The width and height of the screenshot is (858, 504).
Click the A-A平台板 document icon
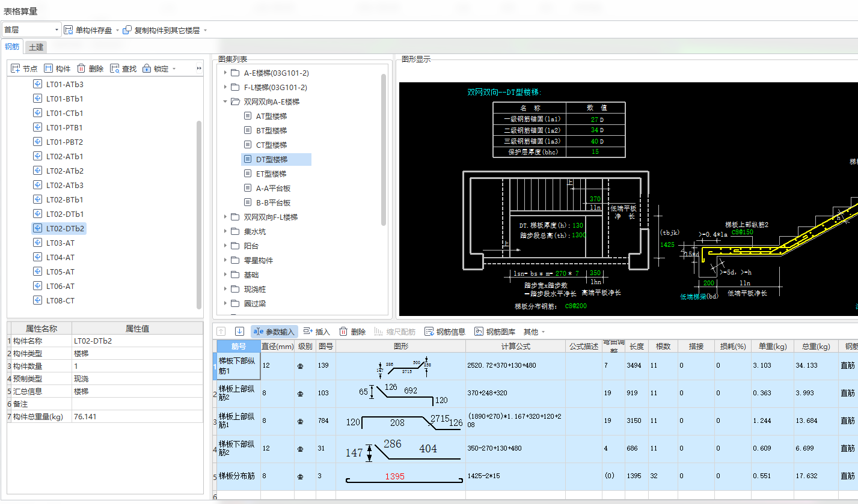click(248, 188)
